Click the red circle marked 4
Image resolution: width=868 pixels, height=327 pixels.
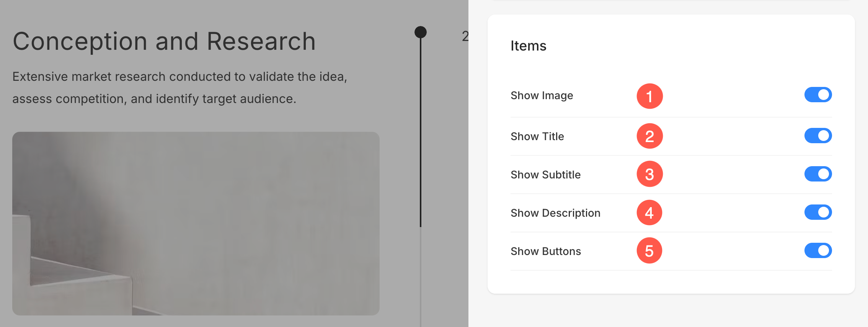pyautogui.click(x=649, y=213)
